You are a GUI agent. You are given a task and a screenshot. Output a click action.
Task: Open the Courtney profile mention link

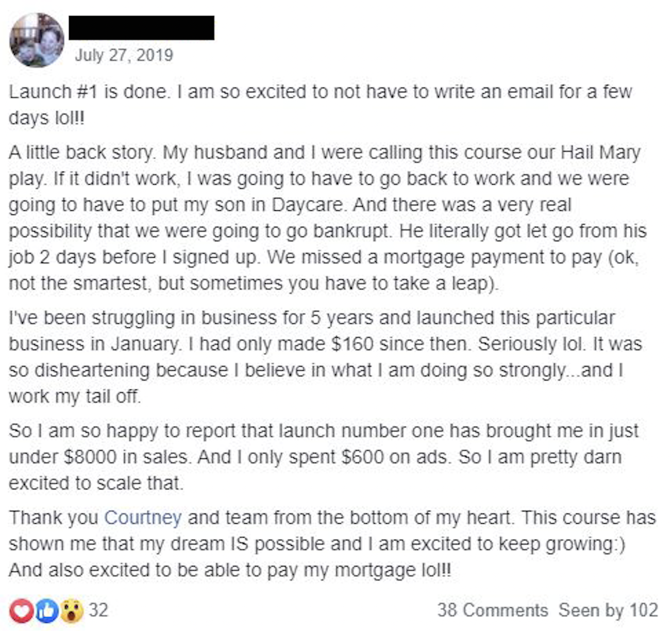point(143,518)
